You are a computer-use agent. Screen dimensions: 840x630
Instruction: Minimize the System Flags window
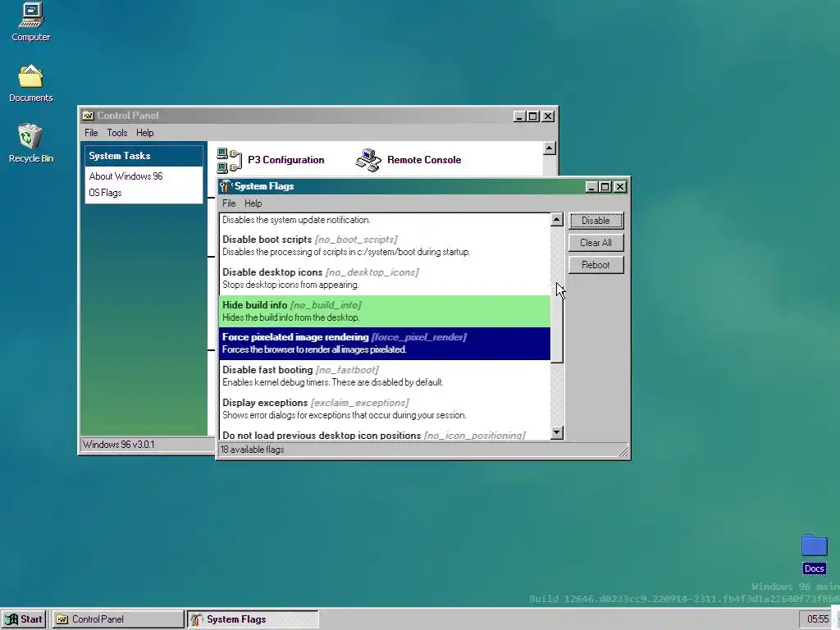coord(591,187)
